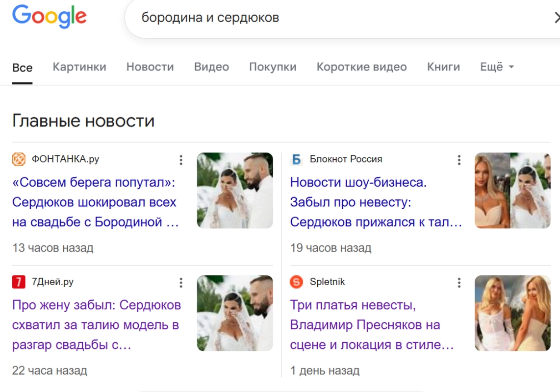
Task: Open three-dot menu for Блокнот Россия article
Action: click(459, 160)
